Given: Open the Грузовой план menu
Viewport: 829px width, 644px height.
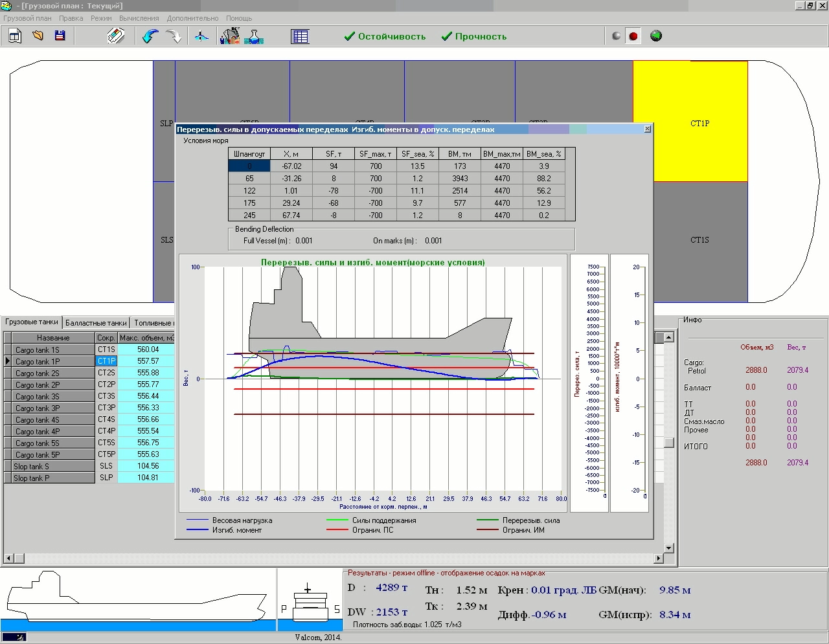Looking at the screenshot, I should (x=27, y=18).
